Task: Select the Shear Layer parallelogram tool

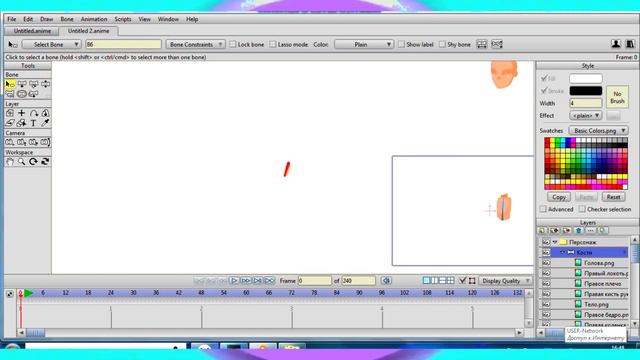Action: click(10, 123)
